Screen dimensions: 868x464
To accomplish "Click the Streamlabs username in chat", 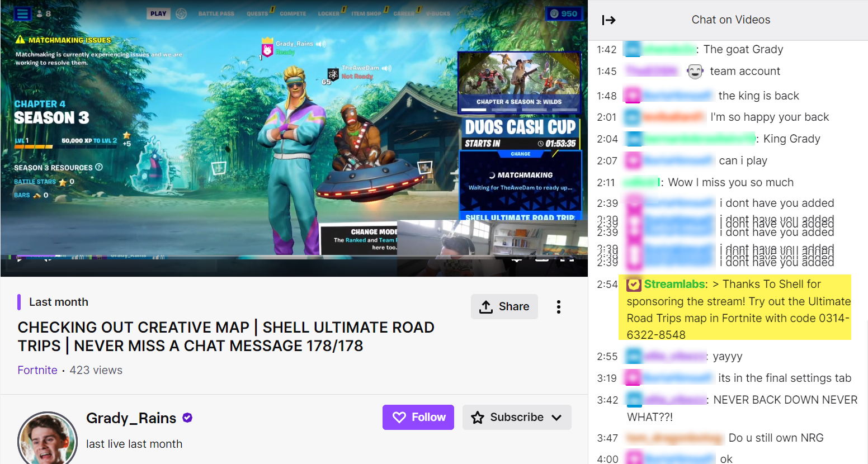I will tap(676, 284).
